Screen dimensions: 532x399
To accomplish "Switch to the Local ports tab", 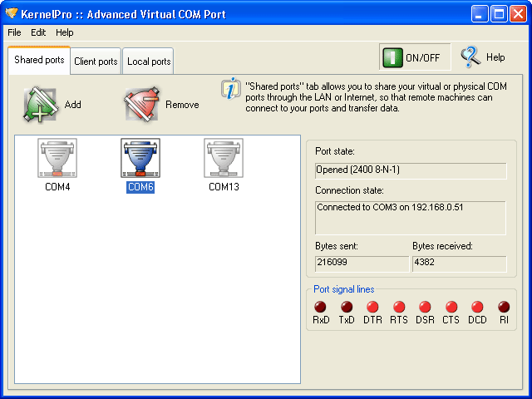I will point(149,62).
